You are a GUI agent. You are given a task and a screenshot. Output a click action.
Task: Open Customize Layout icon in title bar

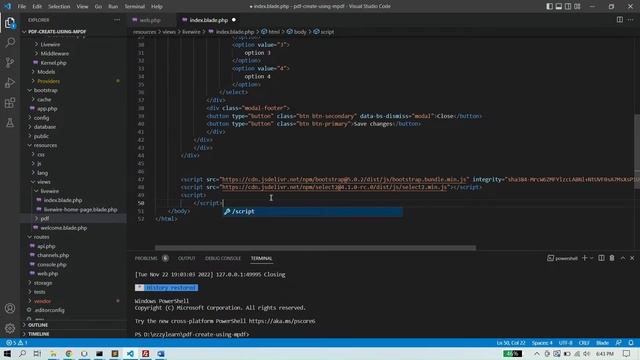click(577, 6)
